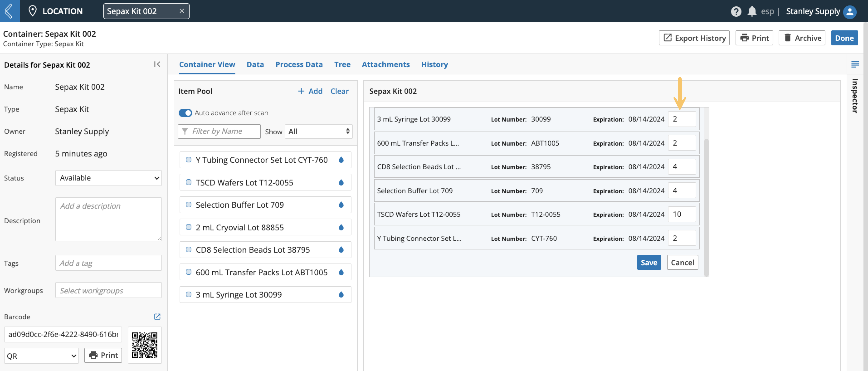This screenshot has height=371, width=868.
Task: Click droplet icon for 600 mL Transfer Packs
Action: tap(341, 272)
